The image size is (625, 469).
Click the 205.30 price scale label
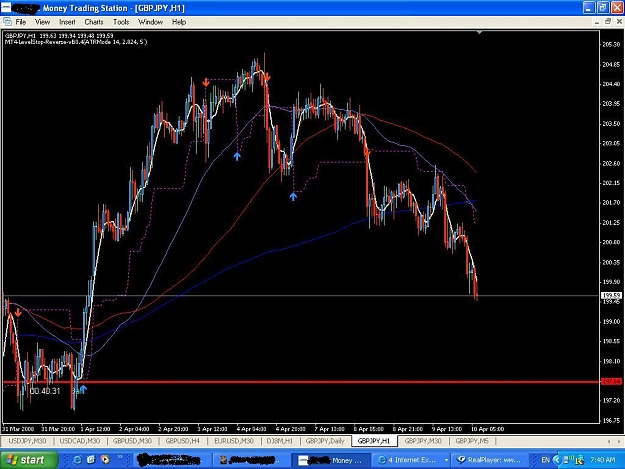[611, 45]
